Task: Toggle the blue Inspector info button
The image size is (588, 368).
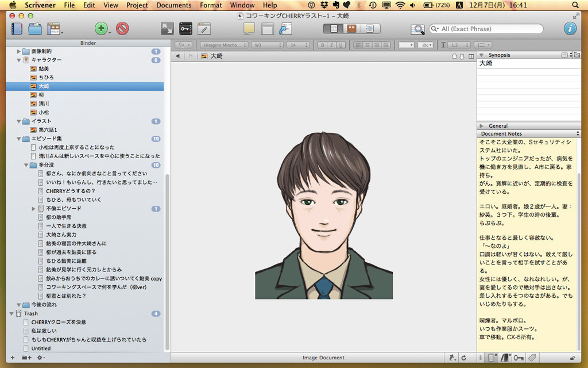Action: [570, 29]
